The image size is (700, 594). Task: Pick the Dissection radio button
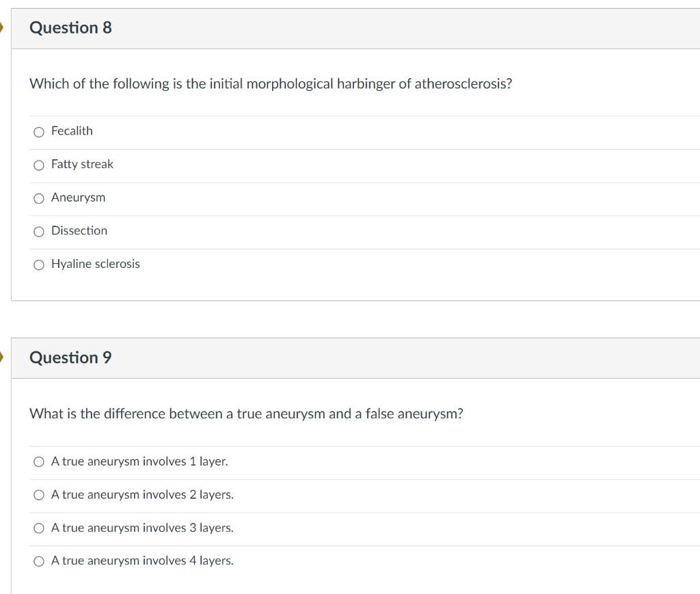(x=38, y=231)
